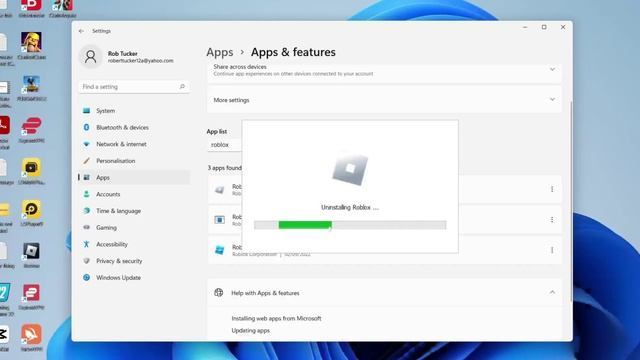640x360 pixels.
Task: Collapse Help with Apps & features
Action: [x=552, y=292]
